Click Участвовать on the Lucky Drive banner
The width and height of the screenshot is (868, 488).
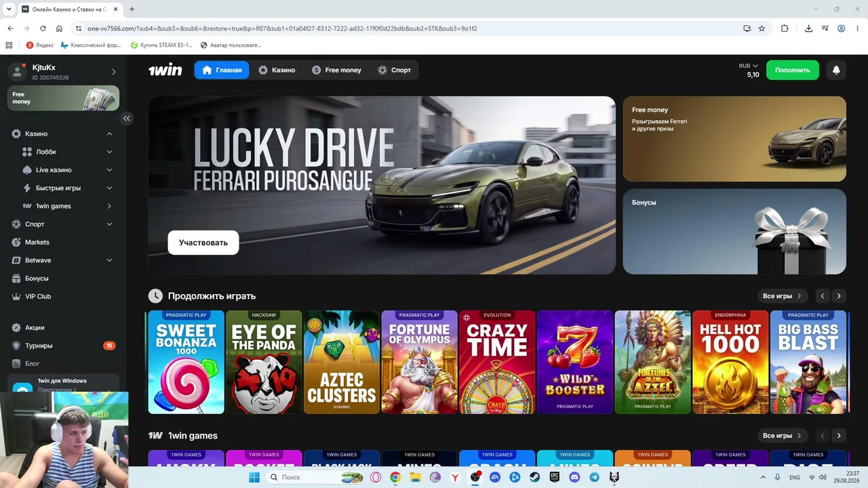(x=203, y=243)
